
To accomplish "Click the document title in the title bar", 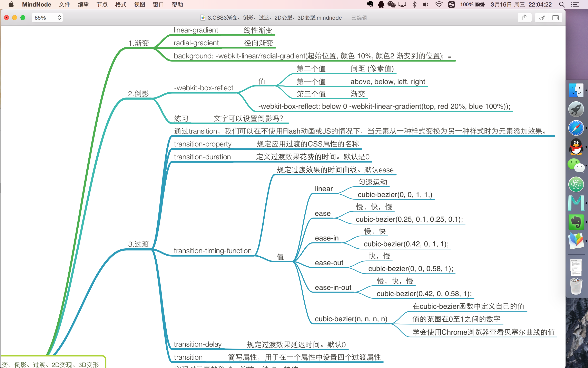I will pyautogui.click(x=275, y=18).
